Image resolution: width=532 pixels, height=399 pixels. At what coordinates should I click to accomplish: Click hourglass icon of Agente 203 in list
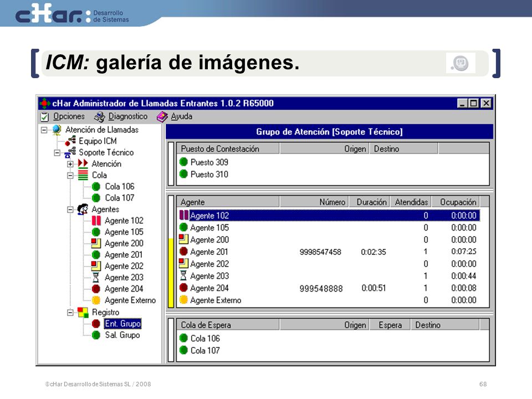tap(183, 275)
